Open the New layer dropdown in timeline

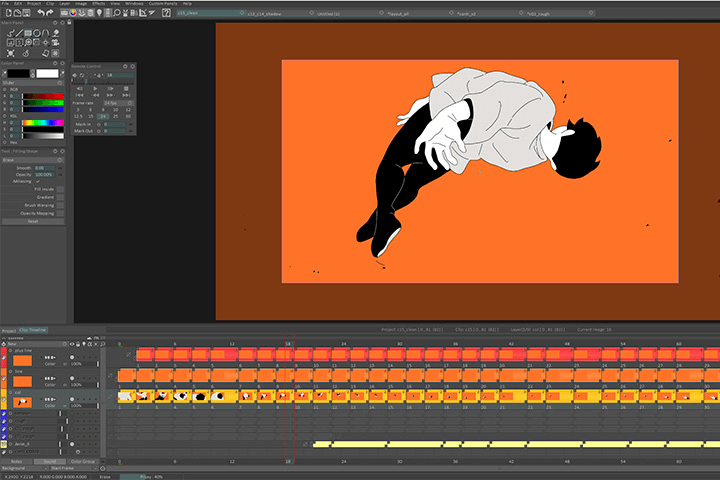[x=37, y=344]
